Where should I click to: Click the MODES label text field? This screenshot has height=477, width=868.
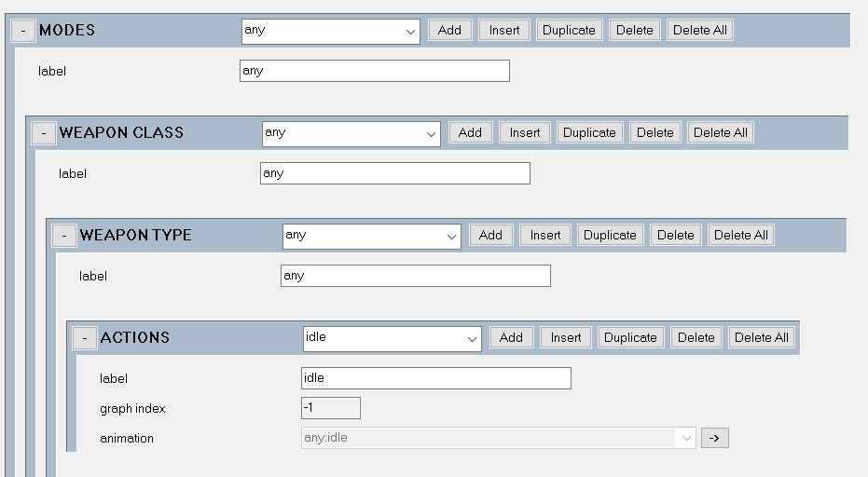click(x=374, y=71)
